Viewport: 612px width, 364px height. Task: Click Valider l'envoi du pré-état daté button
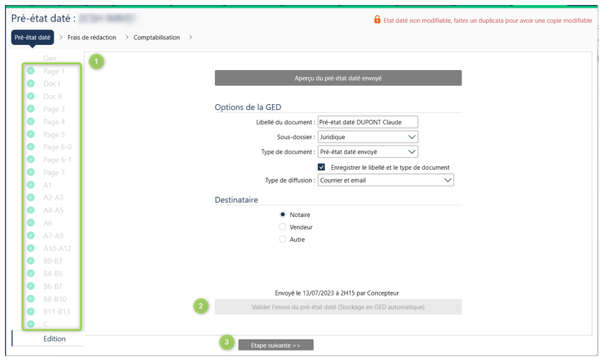point(338,307)
